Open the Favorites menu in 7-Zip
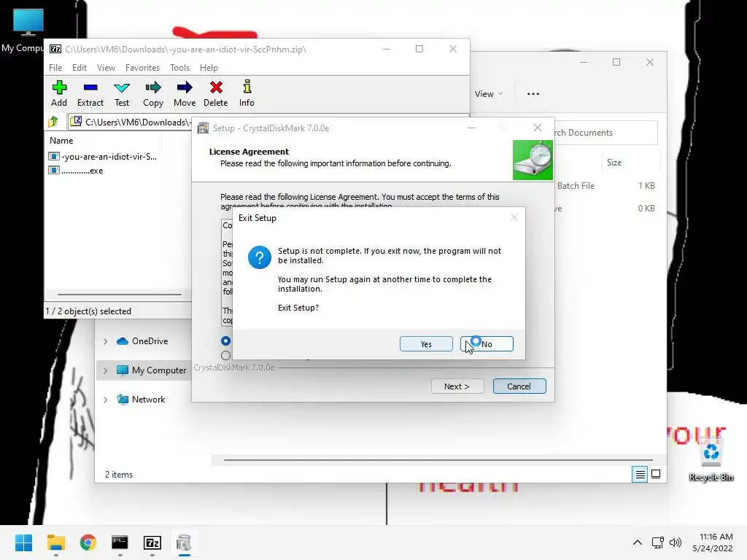 [x=142, y=68]
